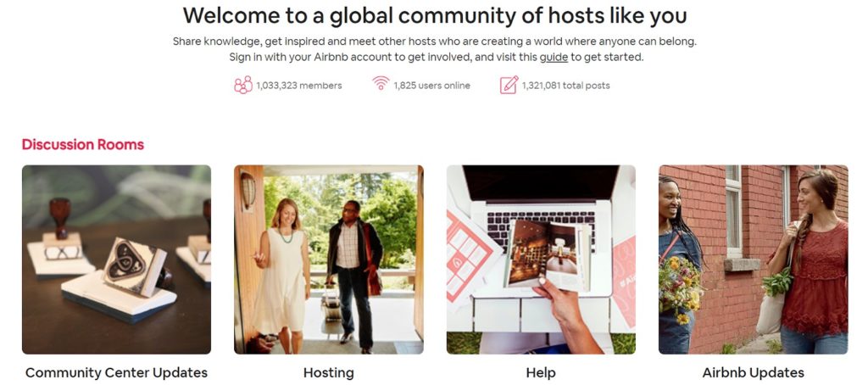The height and width of the screenshot is (385, 868).
Task: Open the Airbnb Updates room image
Action: [753, 259]
